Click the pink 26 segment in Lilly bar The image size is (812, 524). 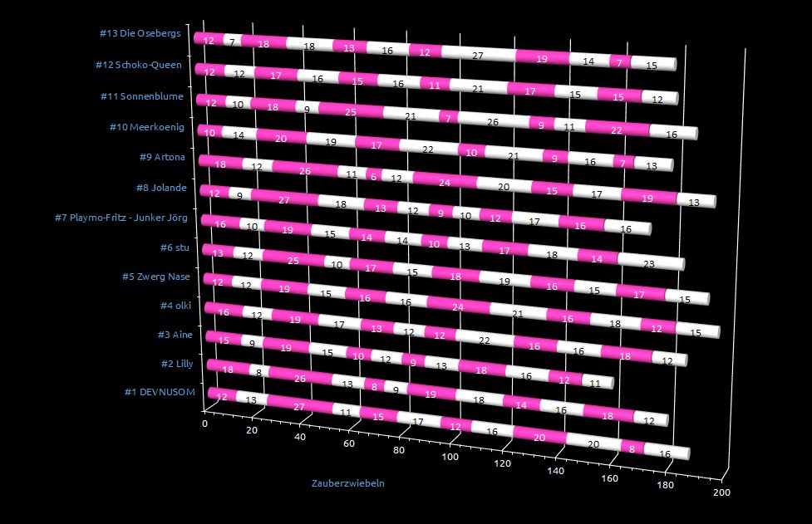tap(300, 377)
